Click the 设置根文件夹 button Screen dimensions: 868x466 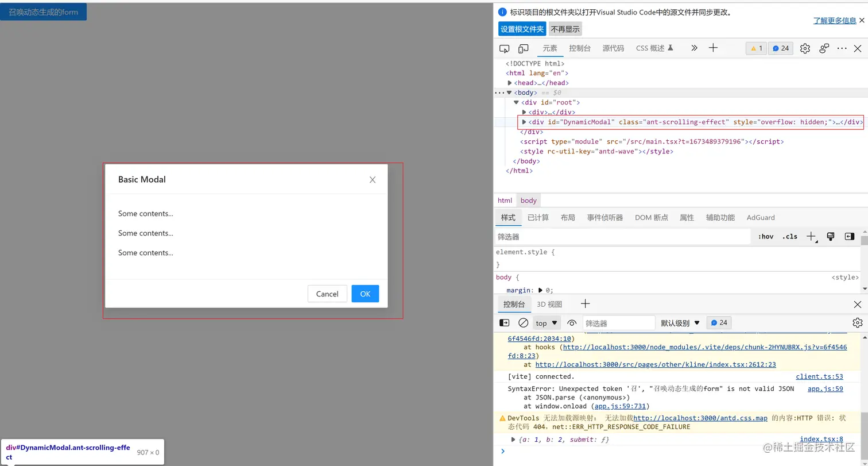(x=522, y=29)
